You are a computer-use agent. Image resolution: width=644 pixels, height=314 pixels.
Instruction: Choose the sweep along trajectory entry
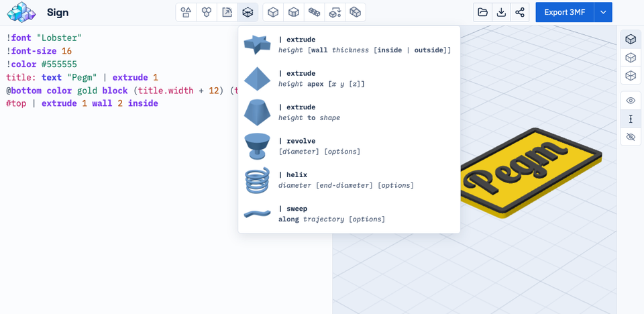coord(349,214)
